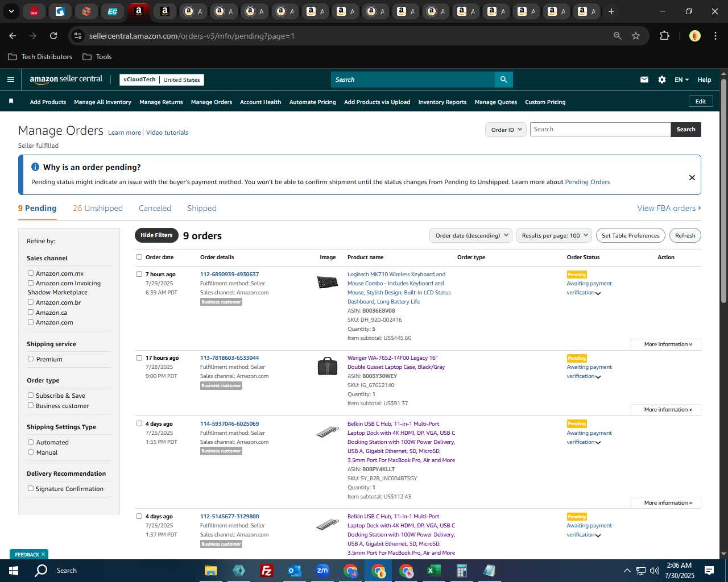
Task: Open the buyer messages envelope icon
Action: coord(644,80)
